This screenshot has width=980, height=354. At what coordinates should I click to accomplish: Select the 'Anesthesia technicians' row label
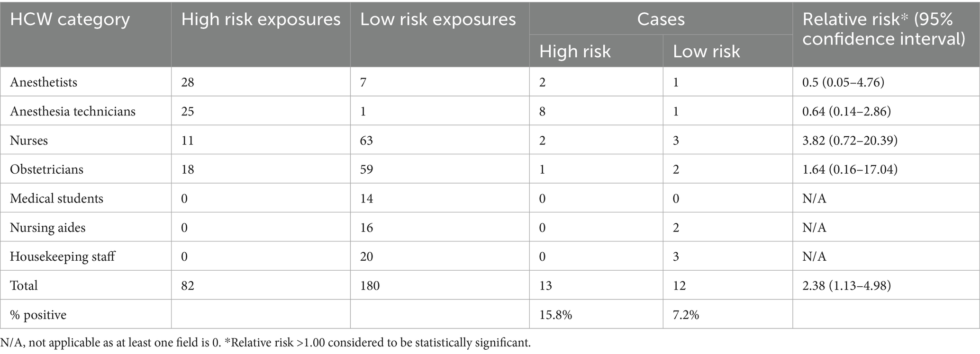tap(73, 112)
